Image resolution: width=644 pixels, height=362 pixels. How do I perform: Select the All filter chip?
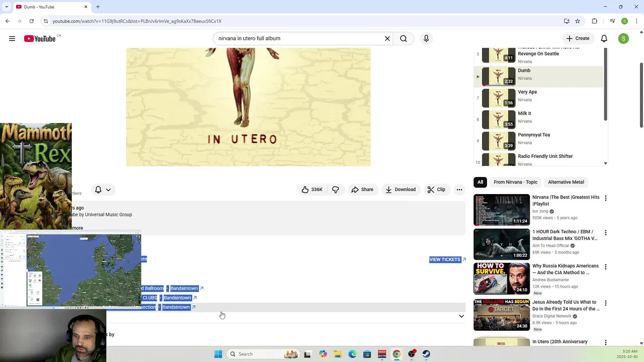coord(480,182)
